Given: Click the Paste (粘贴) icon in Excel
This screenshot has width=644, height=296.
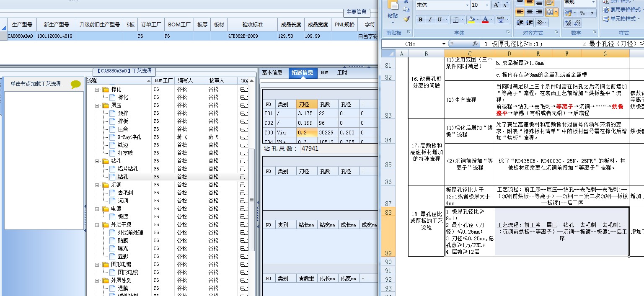Looking at the screenshot, I should click(393, 5).
